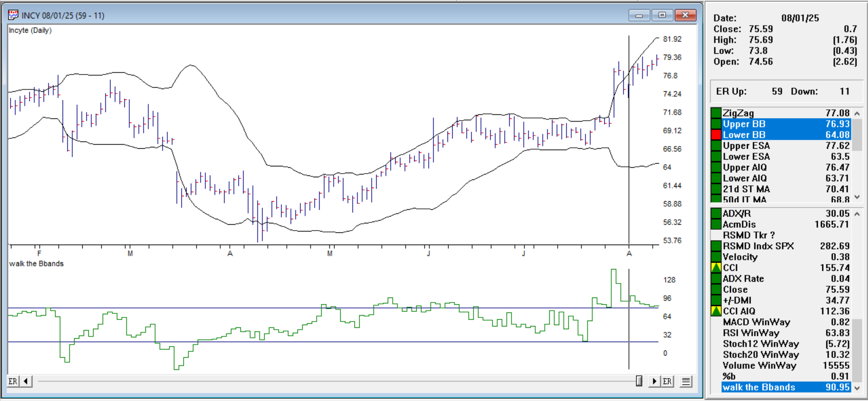Click CCI AIQ yellow triangle indicator
Image resolution: width=868 pixels, height=401 pixels.
coord(716,311)
